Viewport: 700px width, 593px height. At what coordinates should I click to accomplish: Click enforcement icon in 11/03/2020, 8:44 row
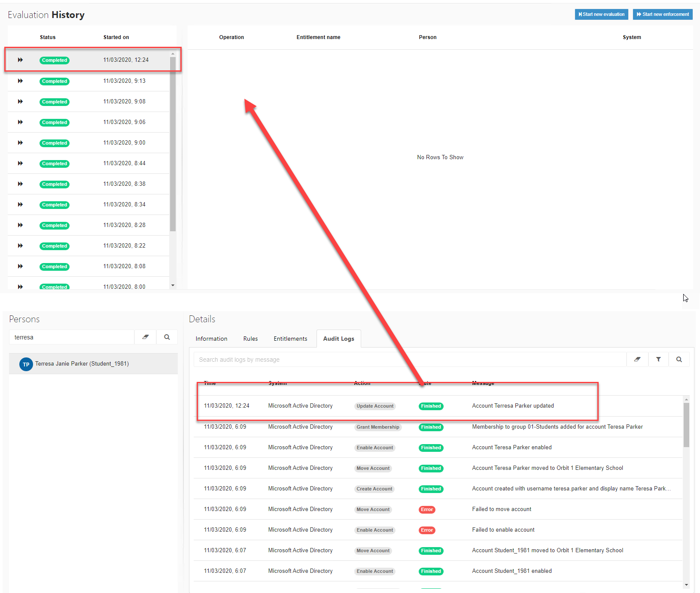tap(20, 163)
